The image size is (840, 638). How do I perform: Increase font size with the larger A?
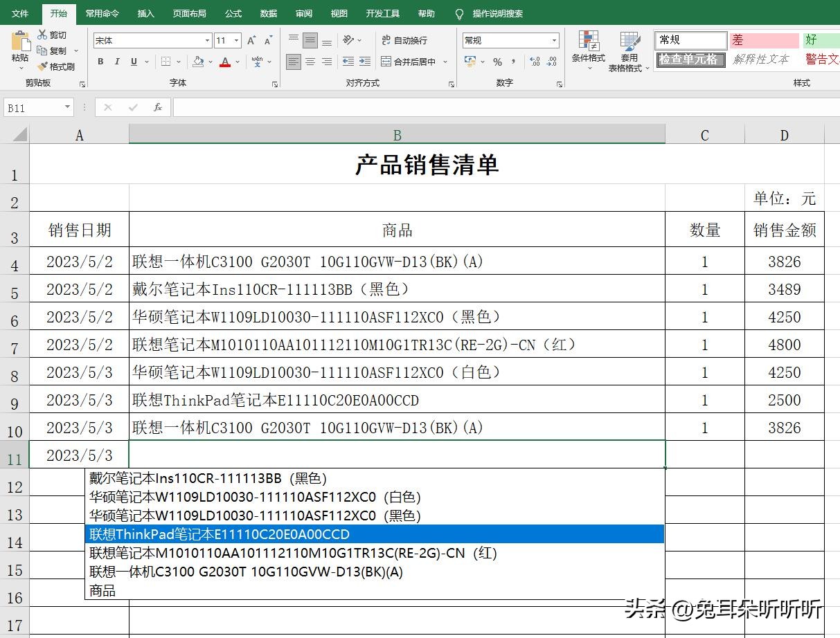[x=251, y=41]
